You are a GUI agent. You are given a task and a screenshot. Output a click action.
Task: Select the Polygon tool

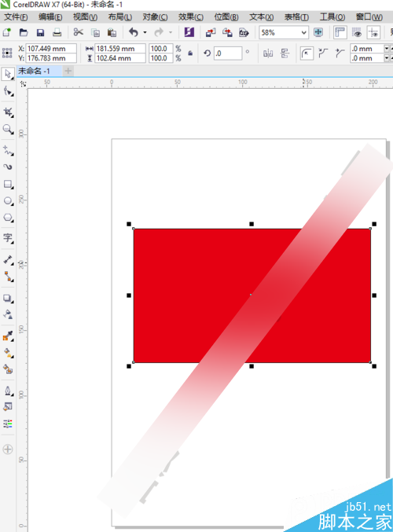click(x=8, y=218)
